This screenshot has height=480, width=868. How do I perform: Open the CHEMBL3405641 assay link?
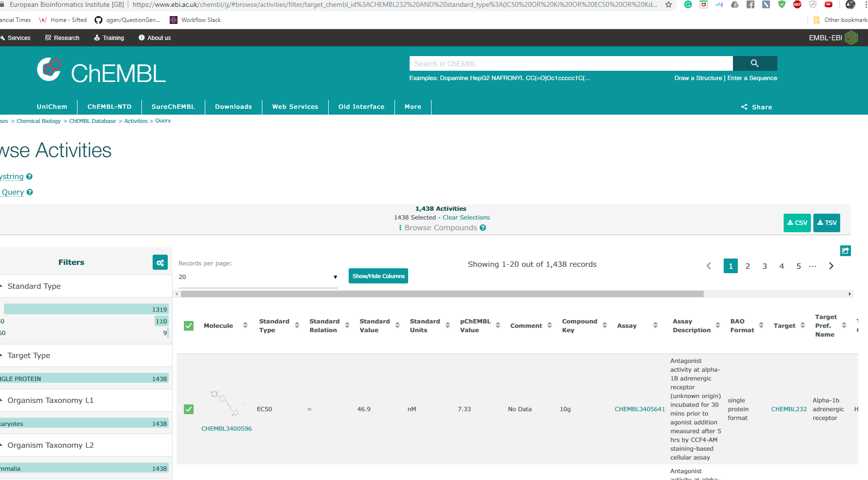[640, 409]
